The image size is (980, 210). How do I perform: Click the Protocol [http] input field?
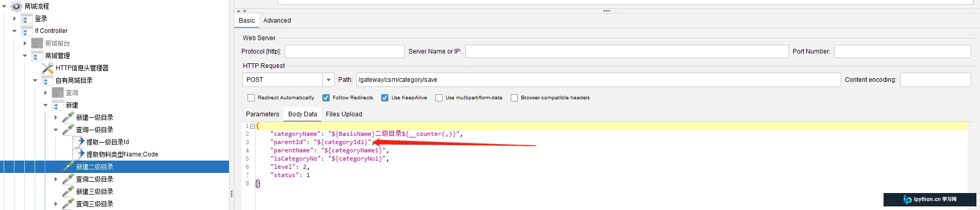pyautogui.click(x=345, y=51)
